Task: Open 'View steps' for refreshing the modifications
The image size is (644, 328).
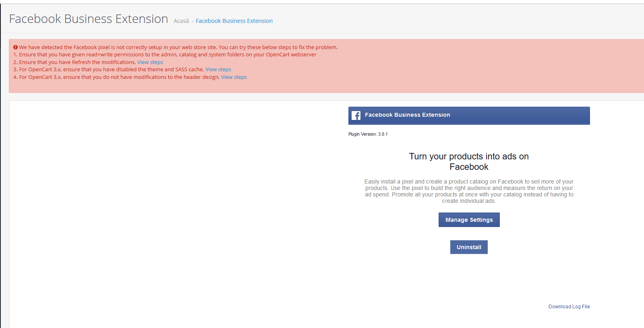Action: (150, 62)
